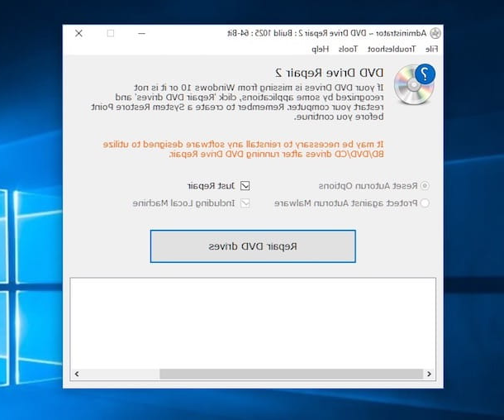Click the log scrollbar arrow at left edge
504x420 pixels.
click(x=77, y=374)
